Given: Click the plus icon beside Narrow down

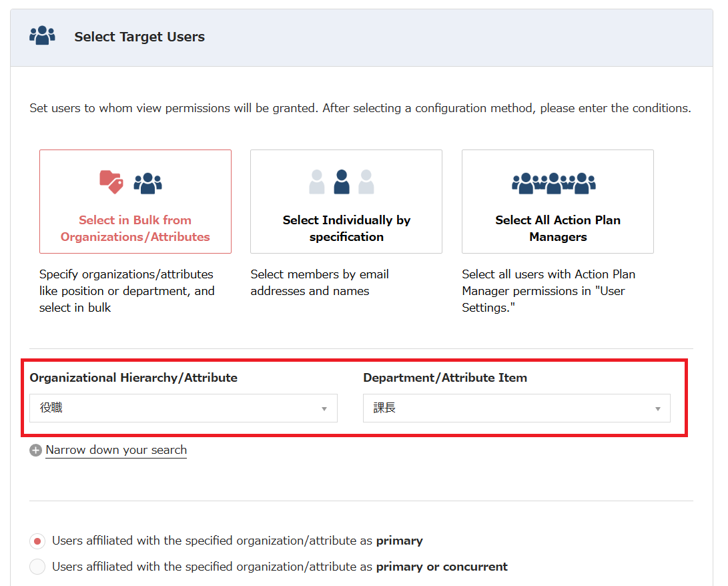Looking at the screenshot, I should coord(36,451).
